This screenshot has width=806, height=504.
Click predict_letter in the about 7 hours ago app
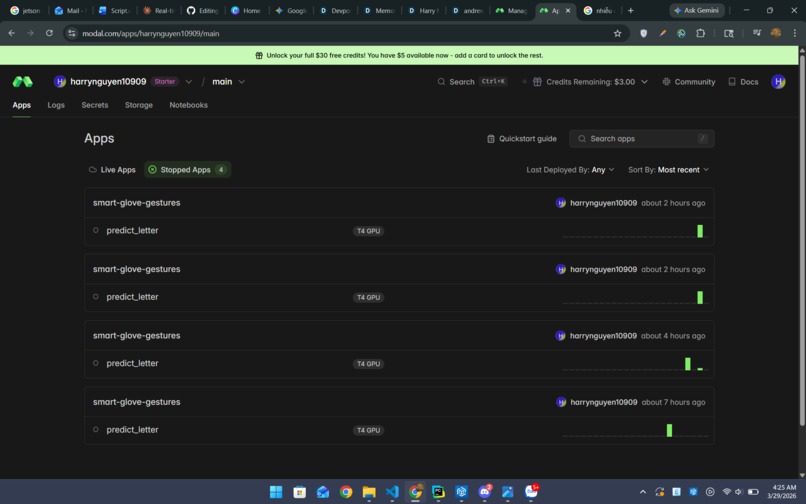coord(132,429)
